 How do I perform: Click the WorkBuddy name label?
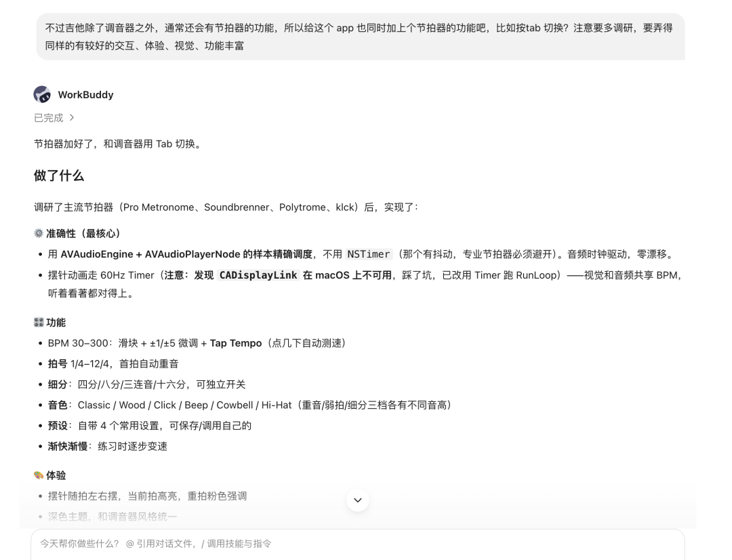point(85,95)
